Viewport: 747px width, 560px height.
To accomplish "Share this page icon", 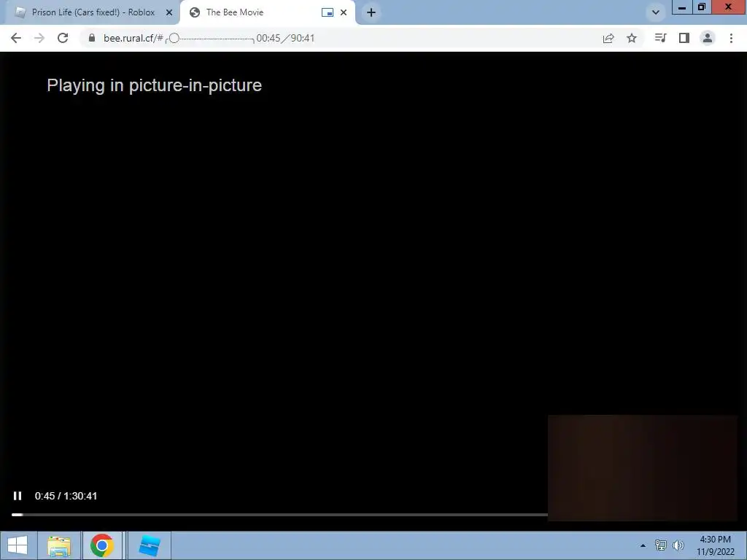I will click(x=608, y=38).
